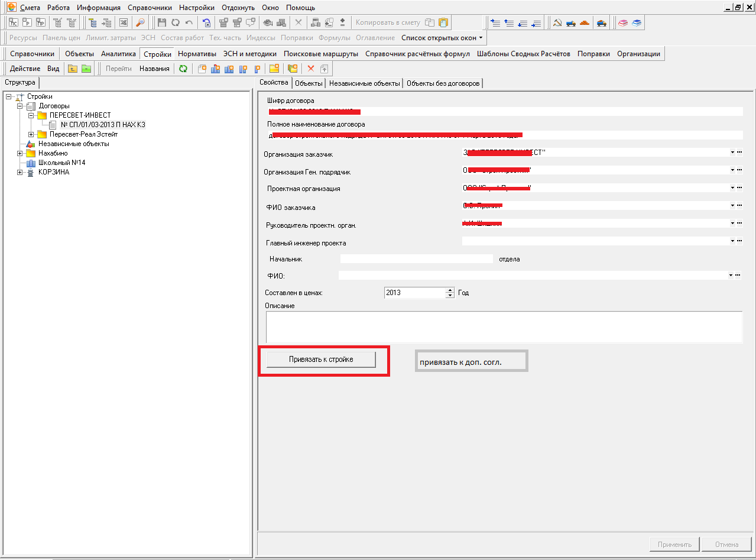Open the ФИО заказчика dropdown arrow
This screenshot has width=756, height=560.
tap(732, 206)
